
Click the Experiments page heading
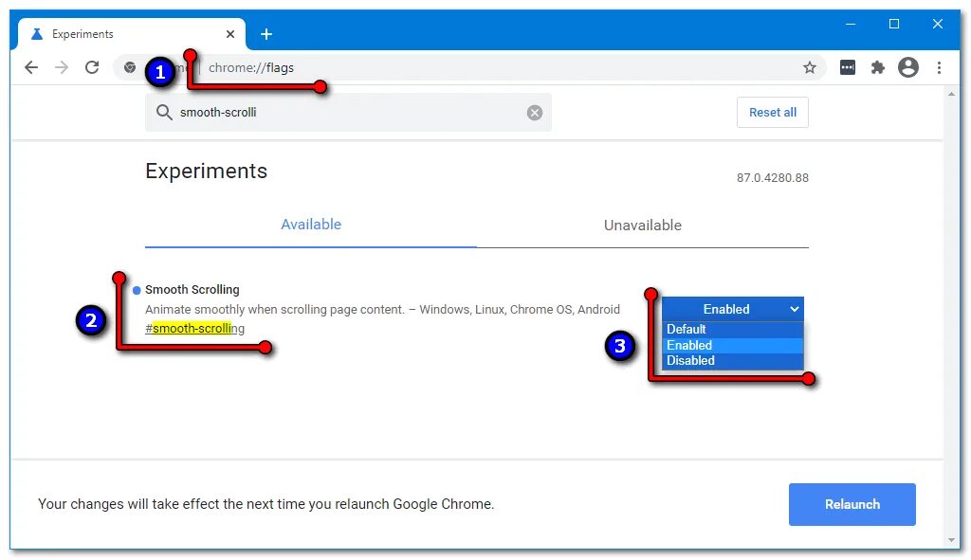(206, 171)
